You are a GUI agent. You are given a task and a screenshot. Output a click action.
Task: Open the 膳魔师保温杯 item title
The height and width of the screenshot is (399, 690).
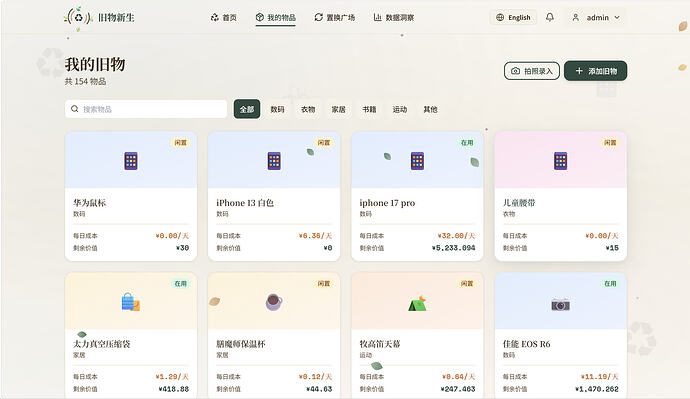click(x=241, y=344)
